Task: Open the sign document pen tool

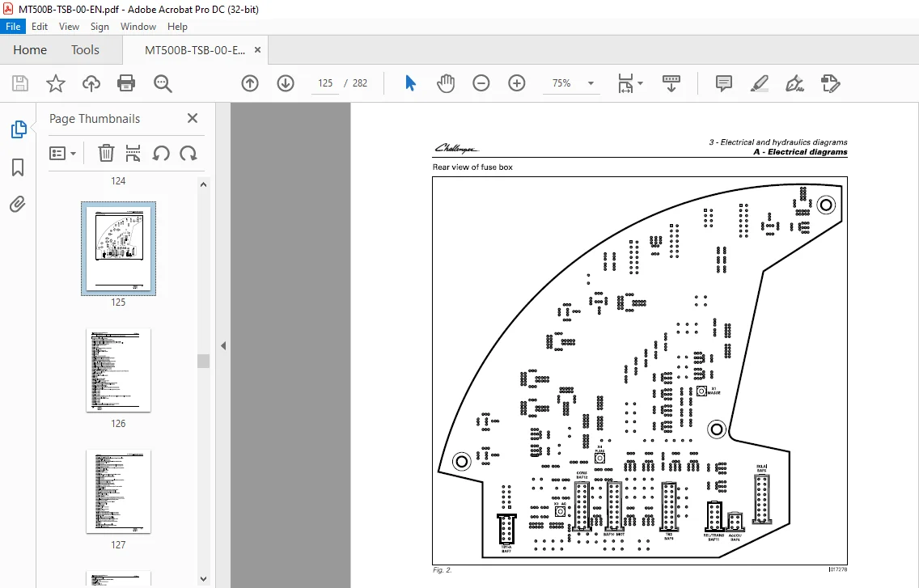Action: point(794,83)
